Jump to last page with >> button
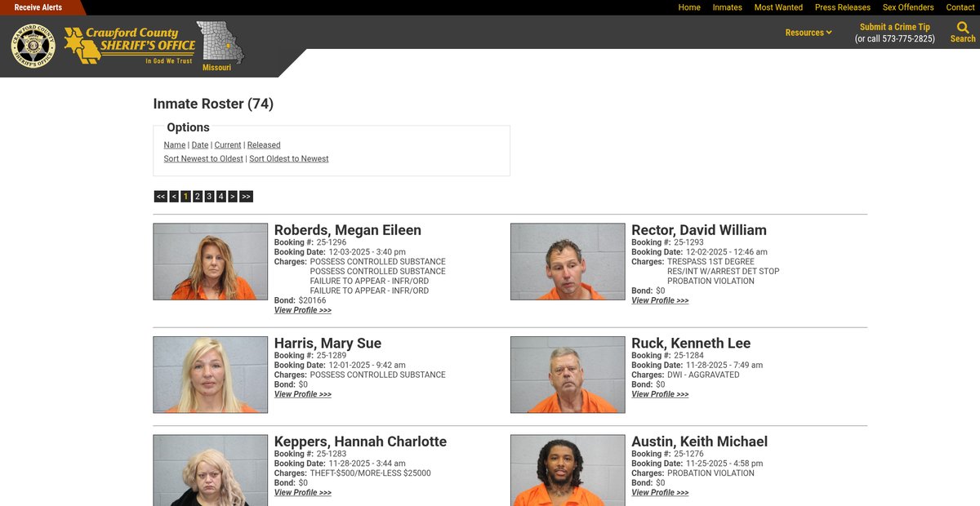This screenshot has height=506, width=980. click(246, 197)
